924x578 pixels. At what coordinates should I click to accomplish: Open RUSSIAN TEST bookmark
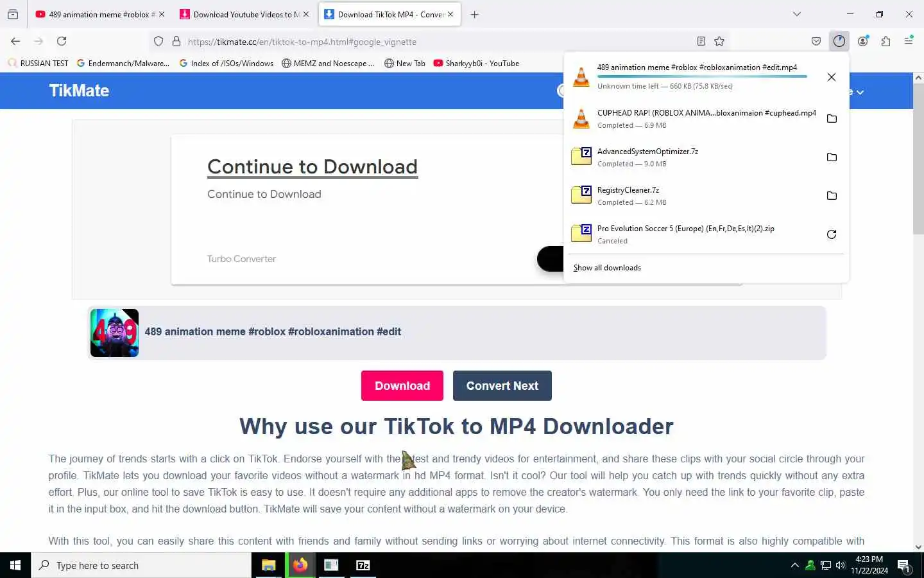click(x=38, y=63)
